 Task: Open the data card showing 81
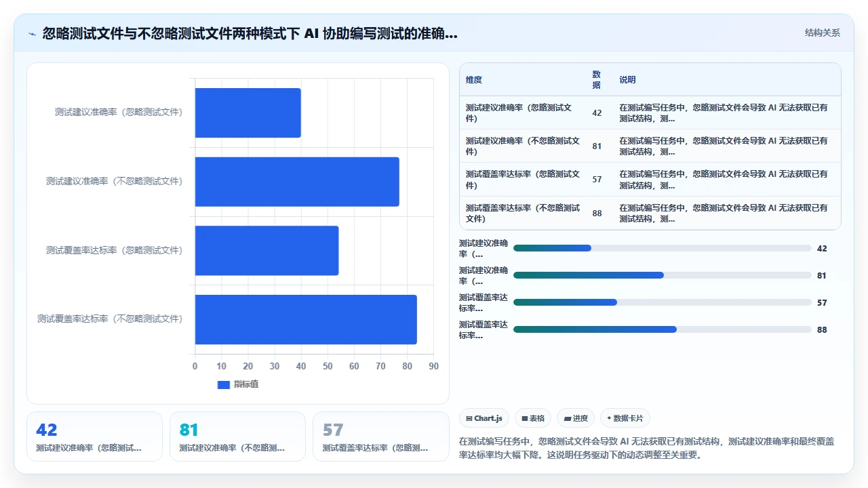[237, 436]
